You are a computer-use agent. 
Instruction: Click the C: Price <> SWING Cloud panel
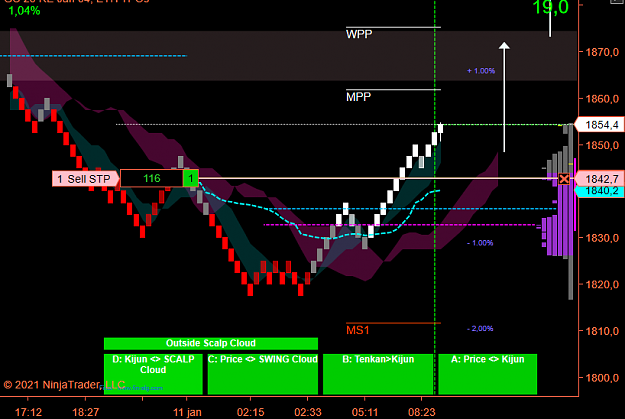pos(263,374)
